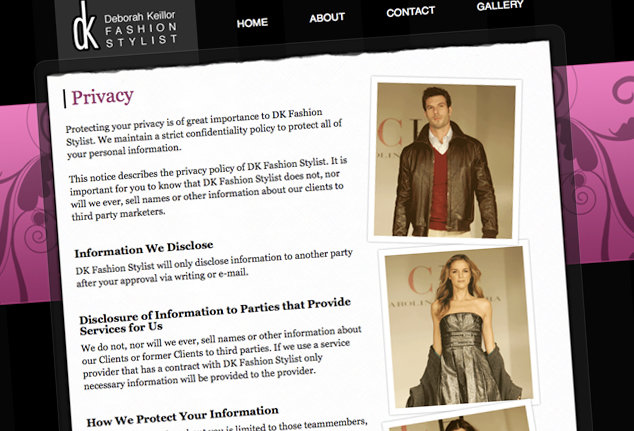Click How We Protect Your Information heading

182,416
